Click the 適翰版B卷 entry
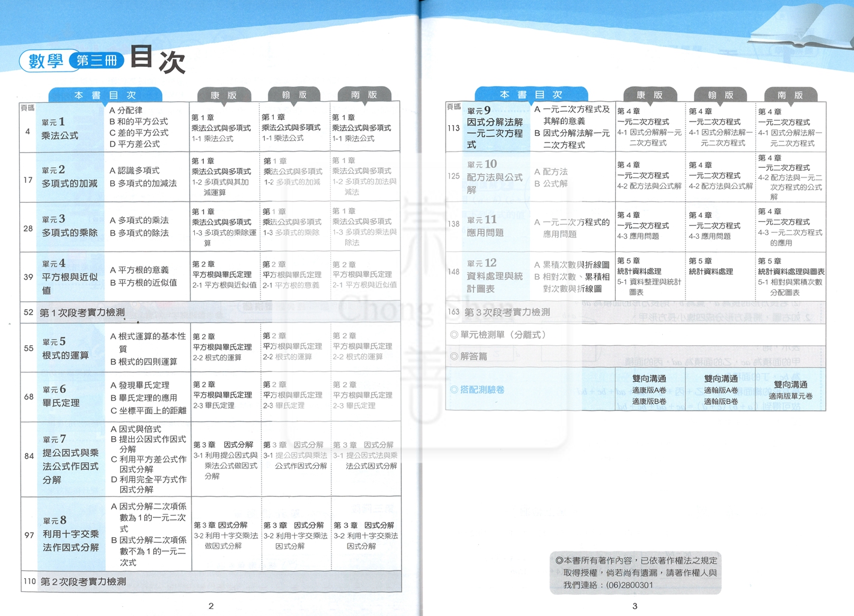854x616 pixels. (721, 401)
